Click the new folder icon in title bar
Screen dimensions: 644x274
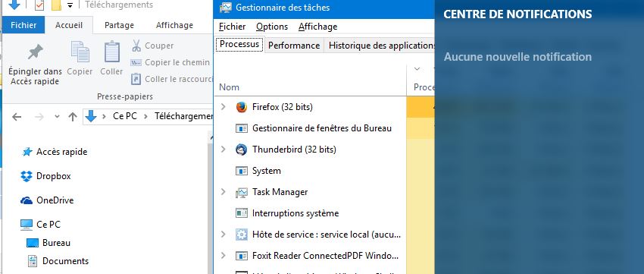pos(56,5)
